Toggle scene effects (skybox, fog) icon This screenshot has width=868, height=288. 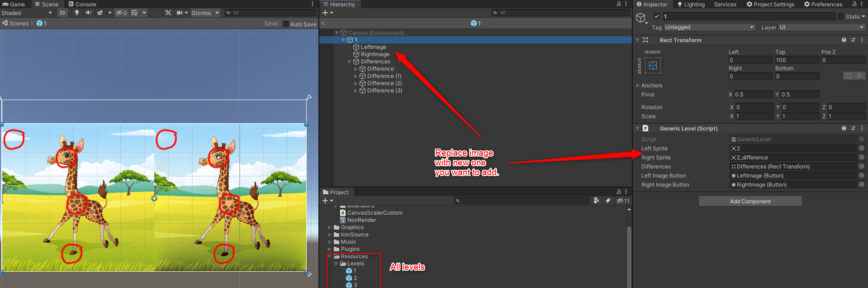[100, 13]
